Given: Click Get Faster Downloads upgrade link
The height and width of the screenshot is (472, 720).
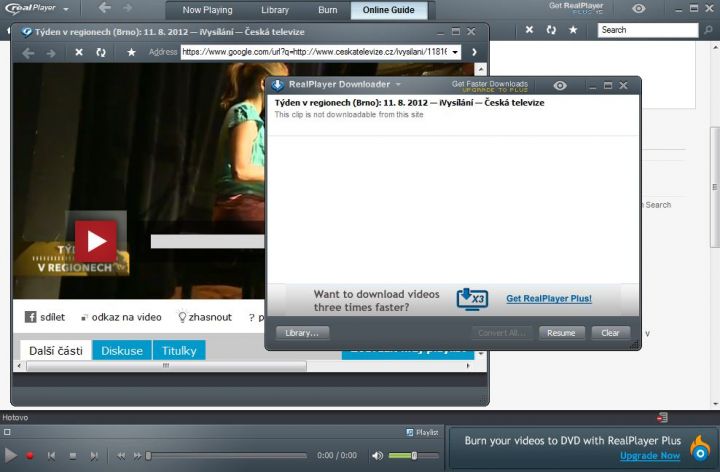Looking at the screenshot, I should click(489, 86).
